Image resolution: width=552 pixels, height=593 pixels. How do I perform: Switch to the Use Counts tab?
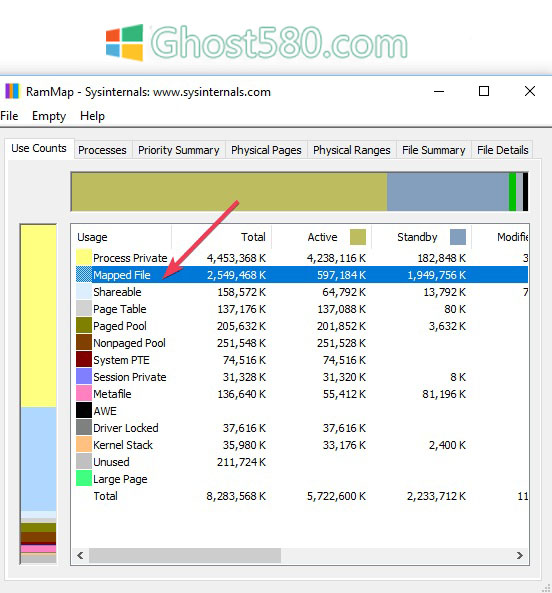click(39, 148)
